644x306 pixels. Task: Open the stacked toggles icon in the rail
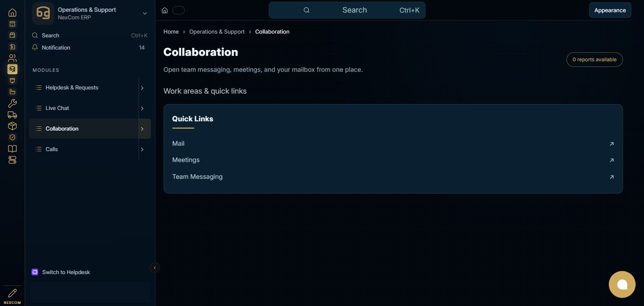12,160
